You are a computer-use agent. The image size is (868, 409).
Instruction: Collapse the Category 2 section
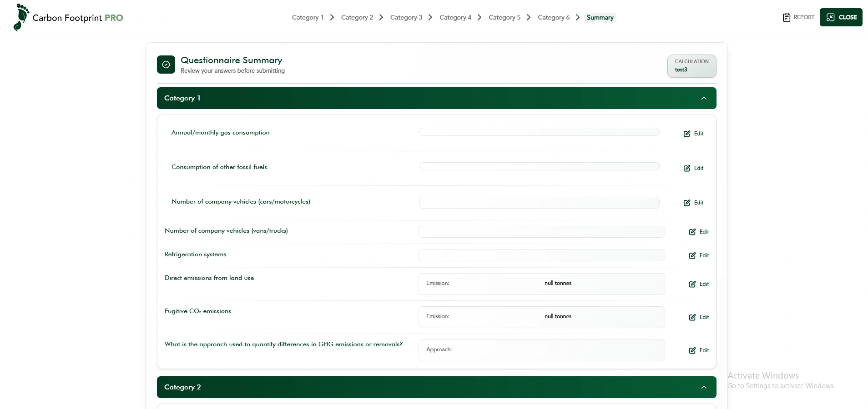[x=704, y=387]
